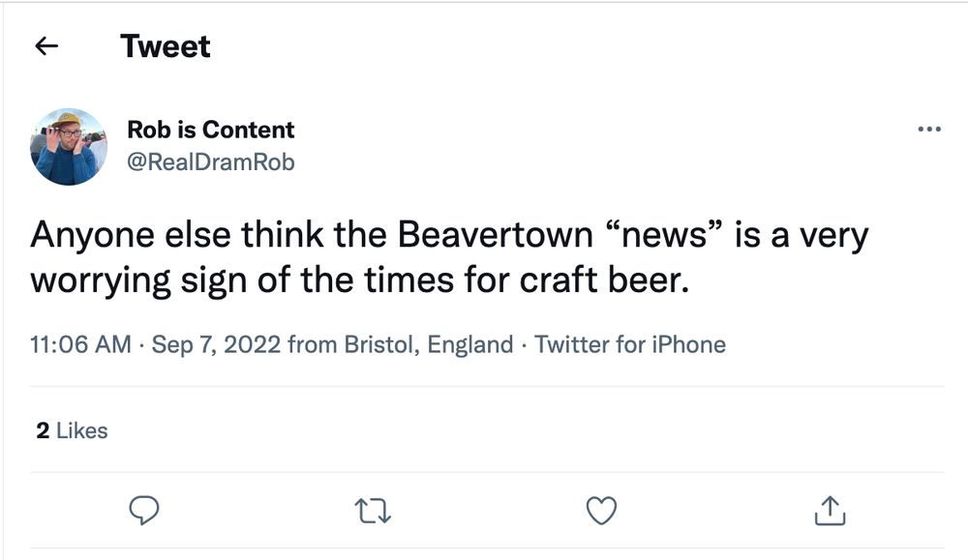Open the reply speech bubble icon

143,510
